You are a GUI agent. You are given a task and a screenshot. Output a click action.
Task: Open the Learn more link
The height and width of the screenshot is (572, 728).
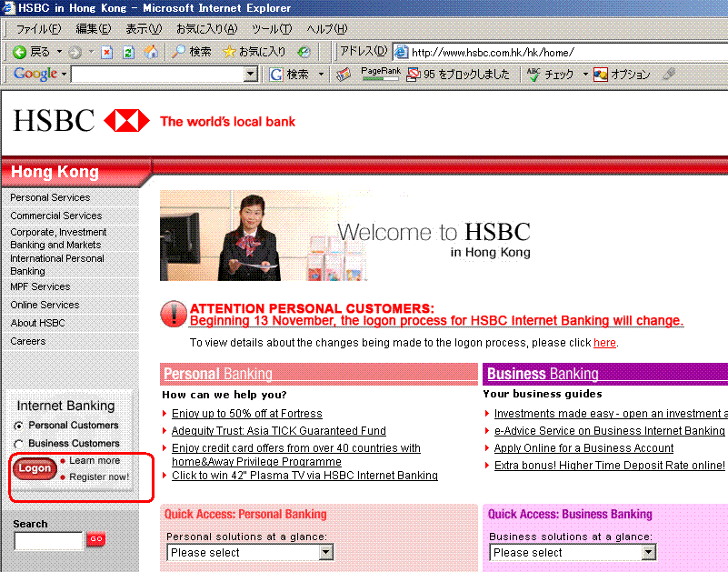[x=95, y=460]
